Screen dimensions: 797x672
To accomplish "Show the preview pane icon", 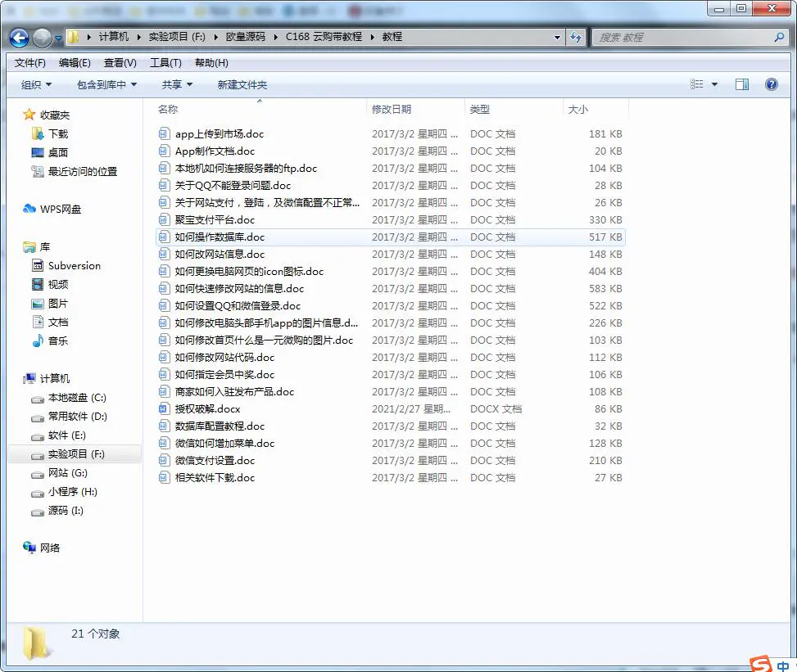I will [x=742, y=83].
